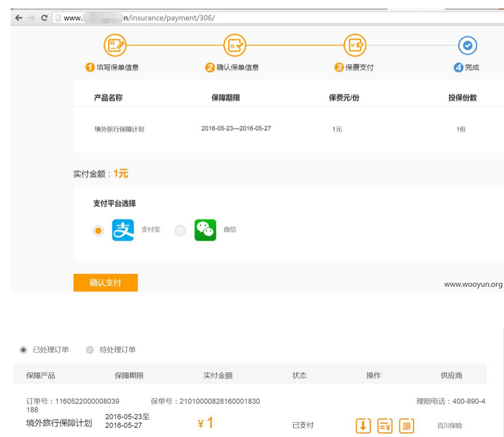Select the 微信 payment radio button
The width and height of the screenshot is (504, 437).
coord(180,230)
